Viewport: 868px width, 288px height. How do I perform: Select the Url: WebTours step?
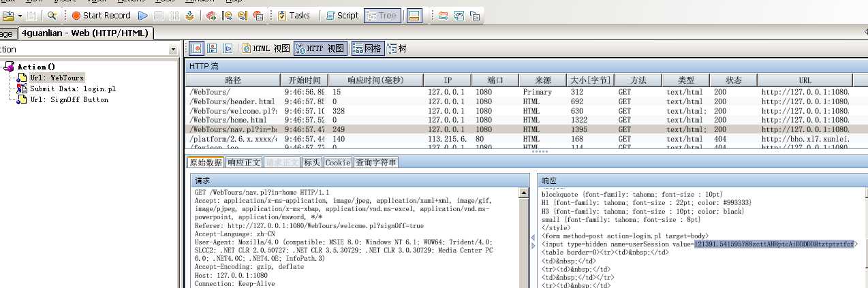57,78
